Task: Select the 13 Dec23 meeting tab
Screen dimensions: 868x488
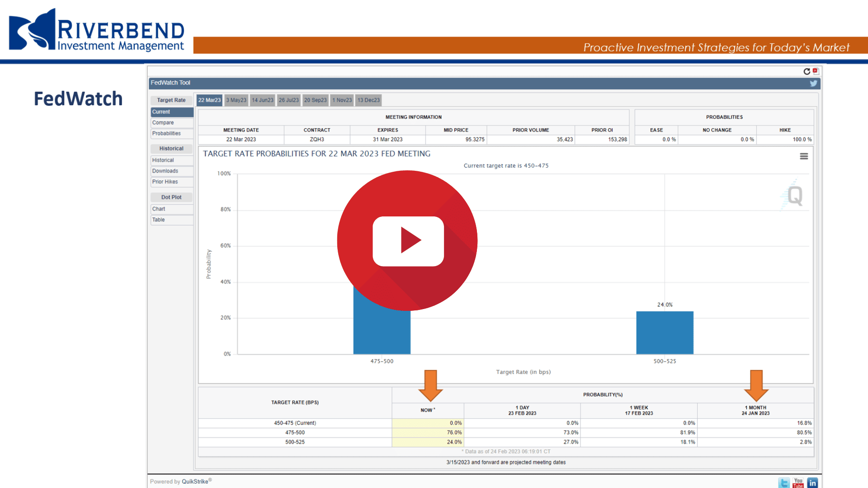Action: point(368,100)
